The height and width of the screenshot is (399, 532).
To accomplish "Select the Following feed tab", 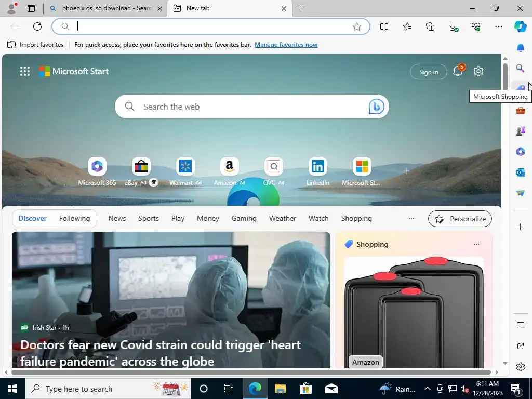I will click(x=74, y=219).
